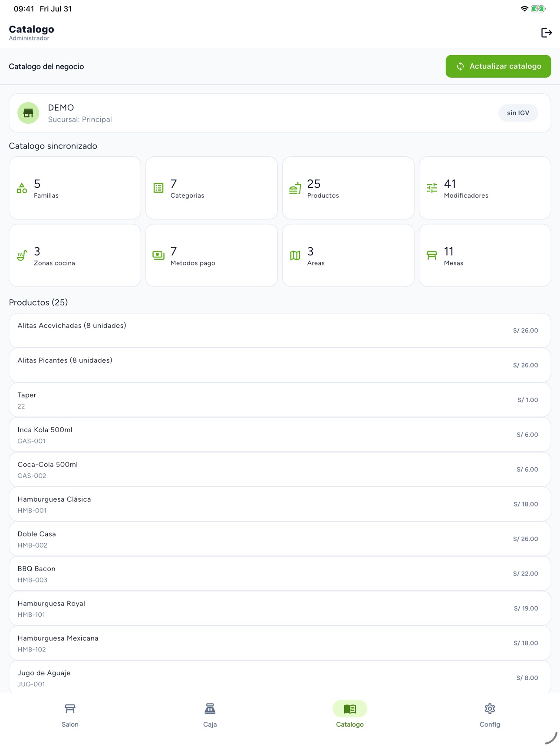Go to the Config tab
The height and width of the screenshot is (747, 560).
click(490, 715)
